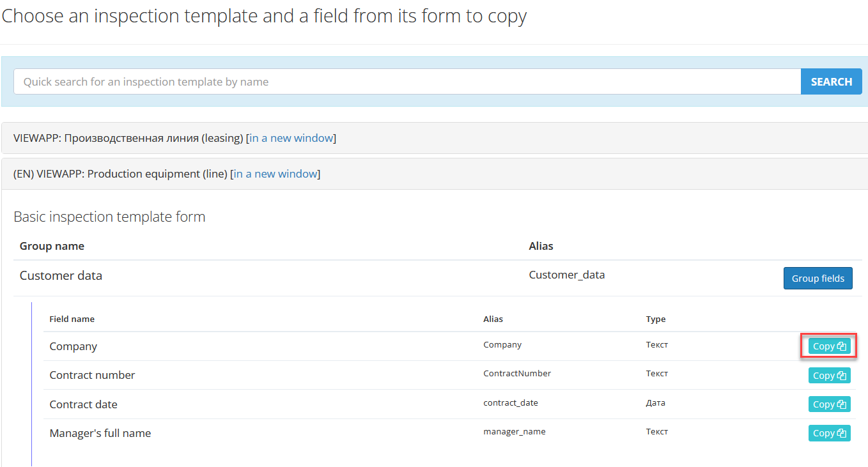Click the Alias header in the group table
The image size is (868, 467).
point(541,246)
